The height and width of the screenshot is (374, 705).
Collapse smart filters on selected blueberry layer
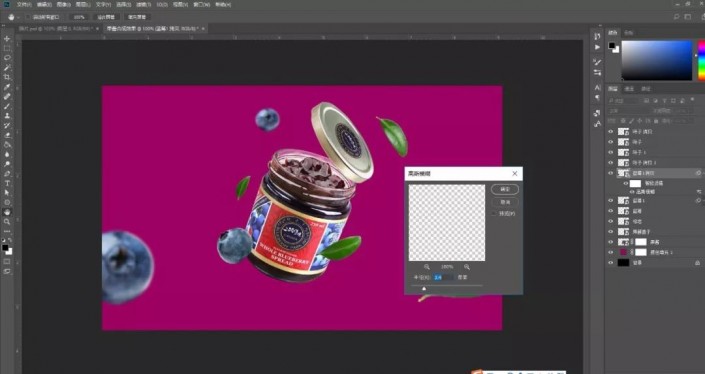coord(703,173)
